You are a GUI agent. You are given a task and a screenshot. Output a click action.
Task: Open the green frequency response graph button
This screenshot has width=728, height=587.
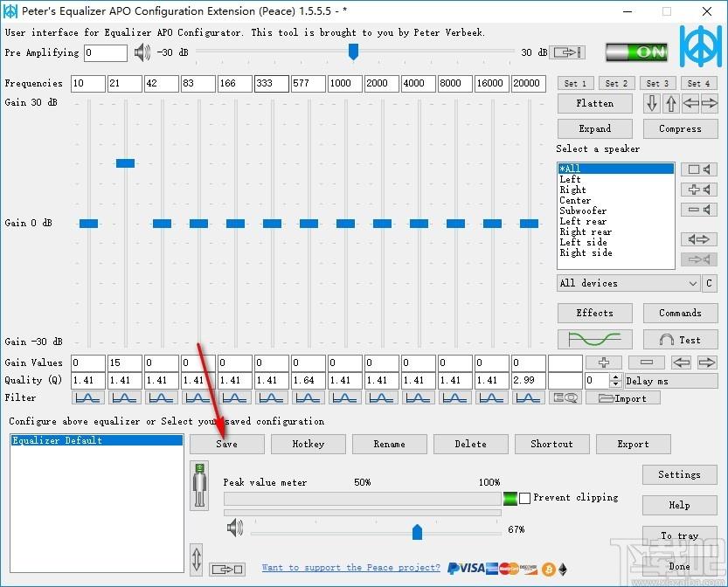(595, 340)
